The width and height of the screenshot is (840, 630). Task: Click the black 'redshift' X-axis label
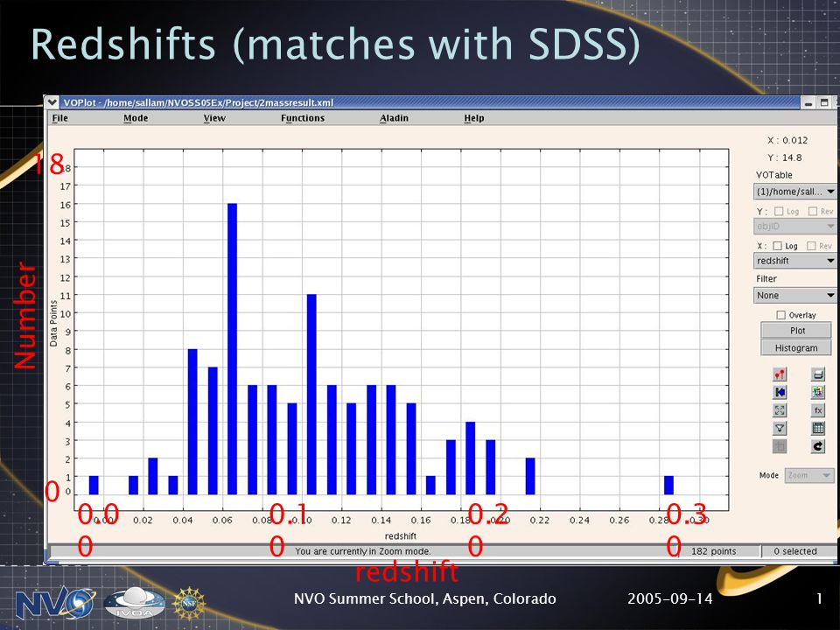click(x=400, y=535)
